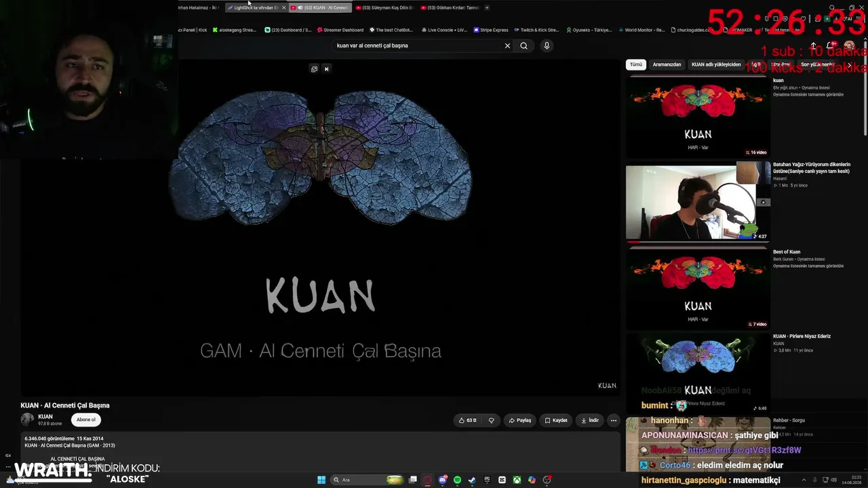This screenshot has width=868, height=488.
Task: Switch to the 'Gökhan Kırdar' browser tab
Action: click(450, 7)
